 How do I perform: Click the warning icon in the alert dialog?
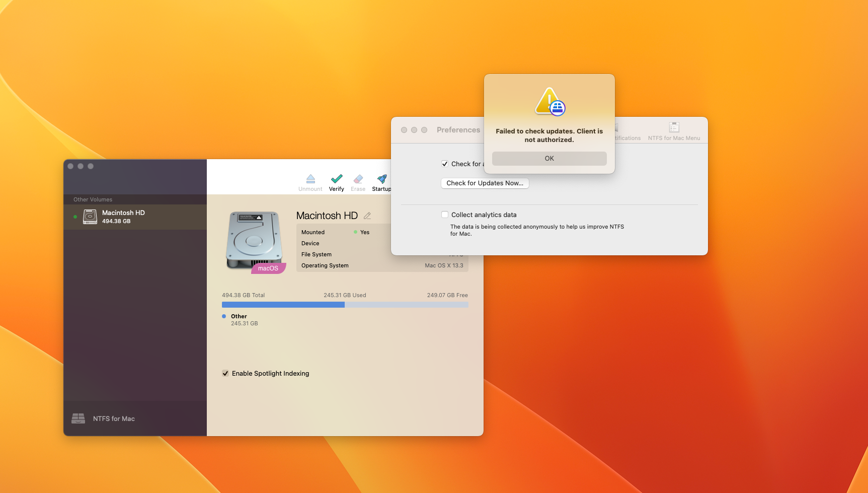(549, 101)
